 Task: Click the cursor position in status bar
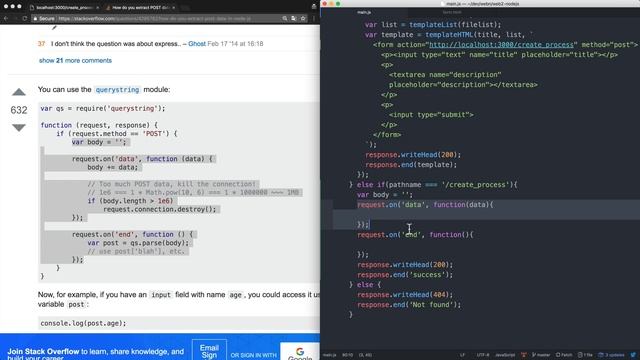pyautogui.click(x=347, y=355)
